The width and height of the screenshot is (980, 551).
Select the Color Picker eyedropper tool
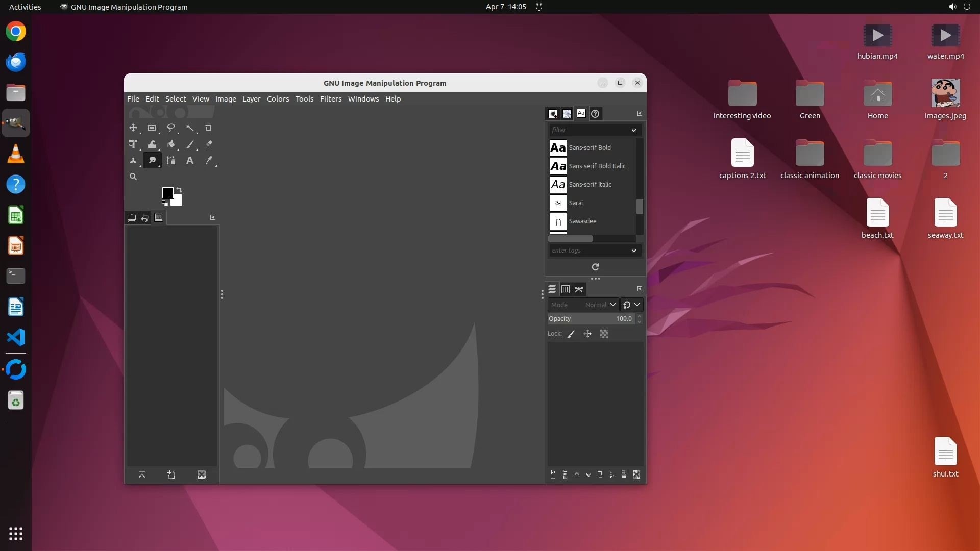[x=209, y=161]
